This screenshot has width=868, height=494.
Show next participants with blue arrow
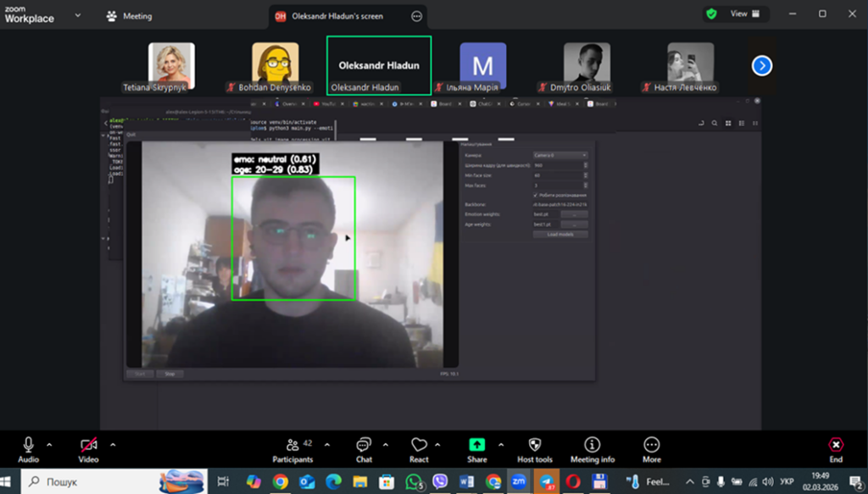(x=762, y=65)
